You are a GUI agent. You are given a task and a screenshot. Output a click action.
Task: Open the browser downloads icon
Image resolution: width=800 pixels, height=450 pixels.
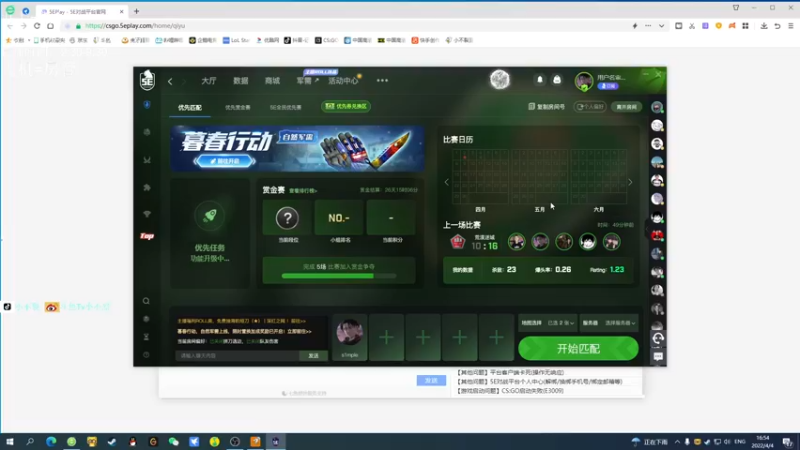pyautogui.click(x=764, y=26)
